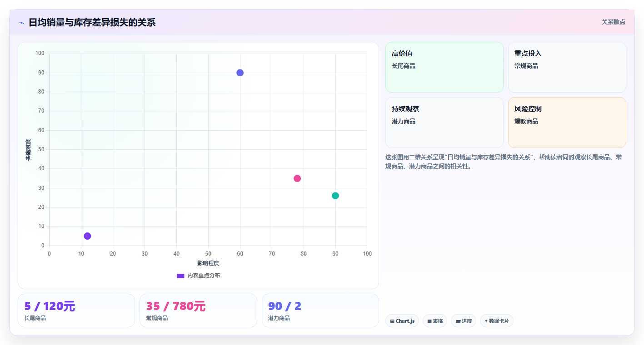Click the Chart.js chip icon
Viewport: 644px width, 345px height.
click(392, 321)
